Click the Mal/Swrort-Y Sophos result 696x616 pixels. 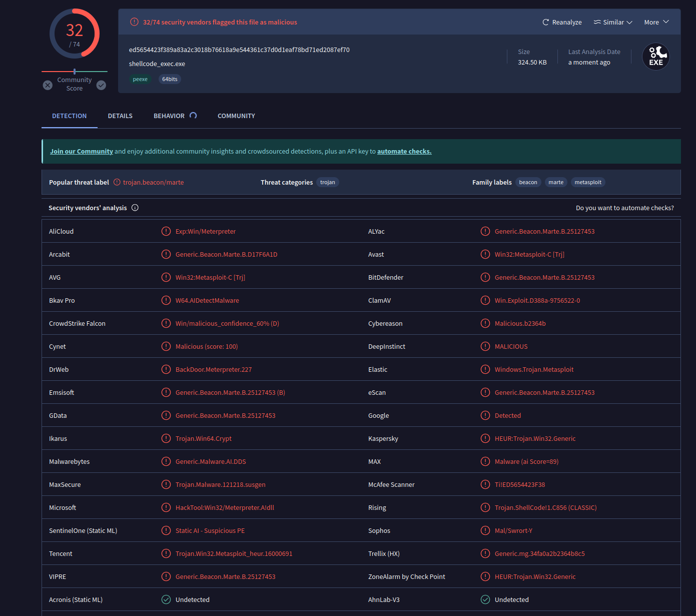pos(513,530)
